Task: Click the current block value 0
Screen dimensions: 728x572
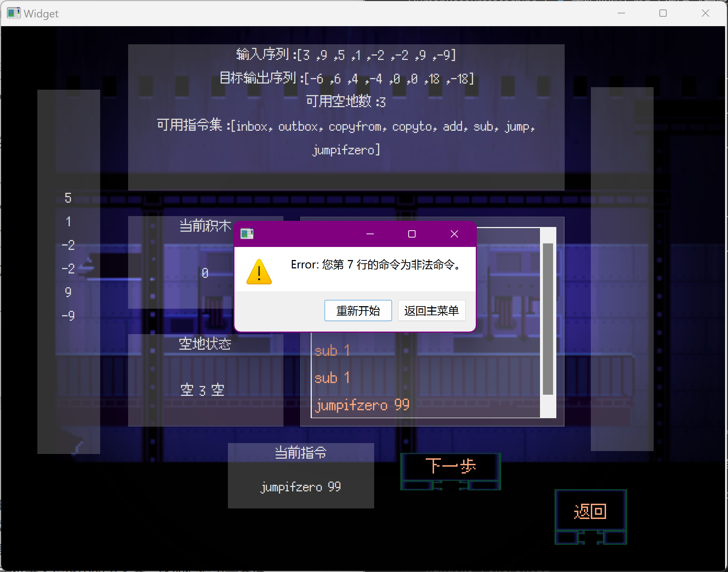Action: (x=205, y=273)
